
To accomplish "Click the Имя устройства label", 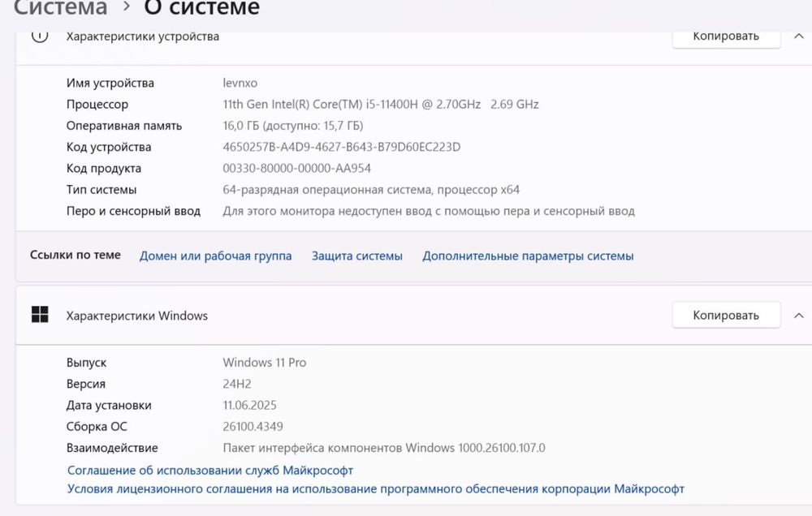I will [x=110, y=83].
